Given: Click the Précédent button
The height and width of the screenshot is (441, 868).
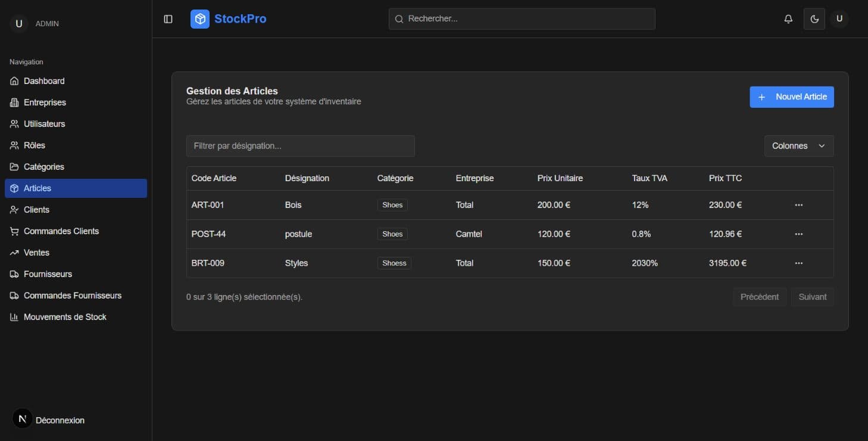Looking at the screenshot, I should click(x=760, y=297).
